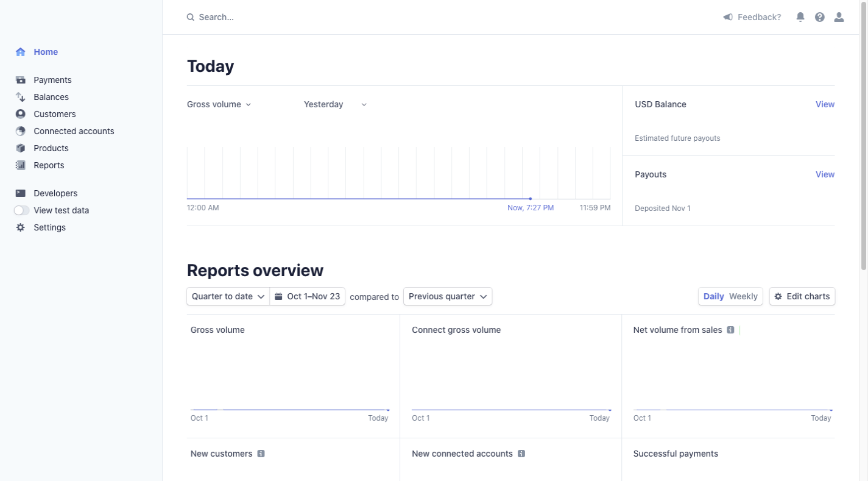
Task: Navigate to Home in the sidebar
Action: pyautogui.click(x=45, y=52)
